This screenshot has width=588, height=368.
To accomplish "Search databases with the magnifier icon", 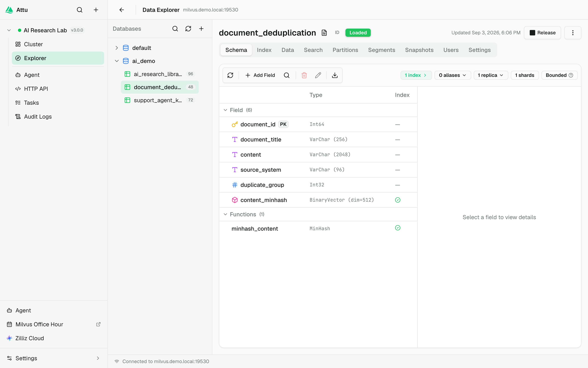I will click(175, 29).
